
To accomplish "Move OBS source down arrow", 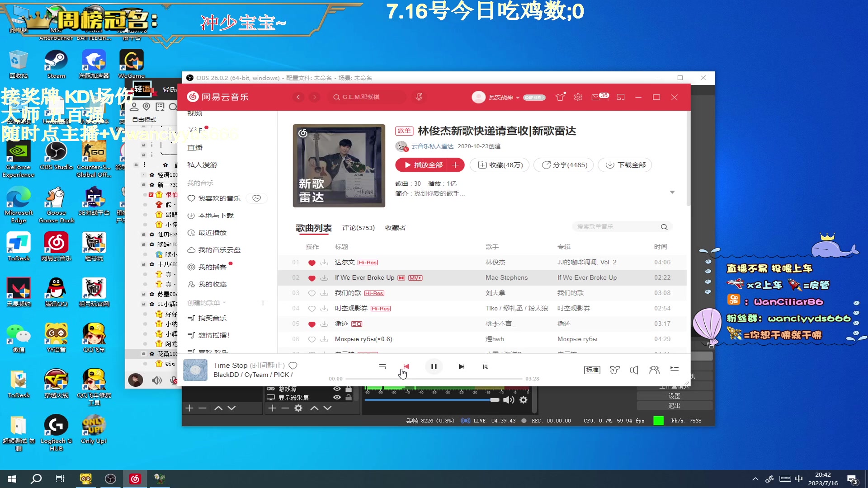I will (x=328, y=408).
